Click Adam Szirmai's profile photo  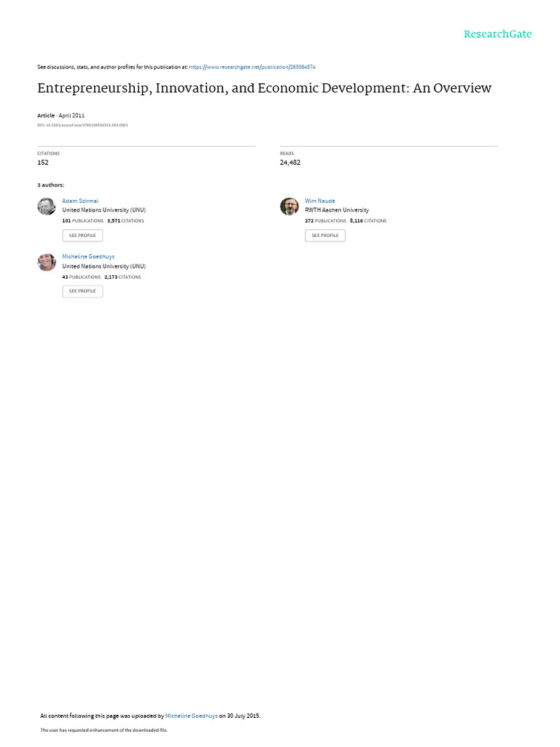[47, 206]
